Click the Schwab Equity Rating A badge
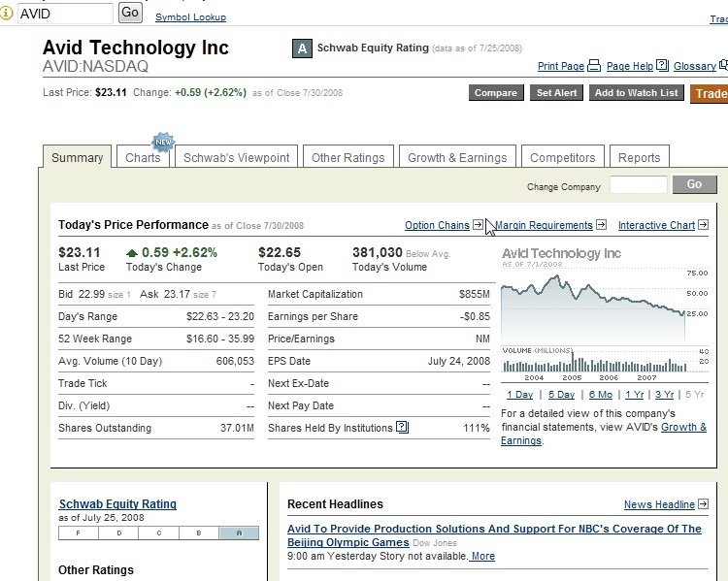 (302, 48)
